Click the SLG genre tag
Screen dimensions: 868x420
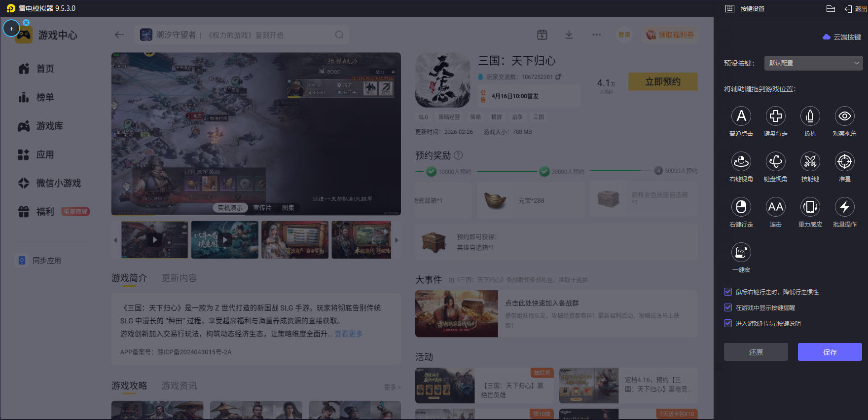tap(424, 117)
